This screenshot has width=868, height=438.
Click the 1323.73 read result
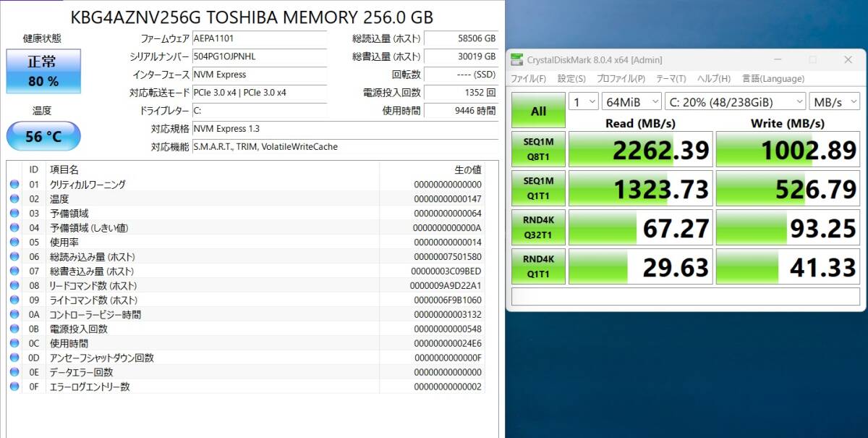[640, 188]
